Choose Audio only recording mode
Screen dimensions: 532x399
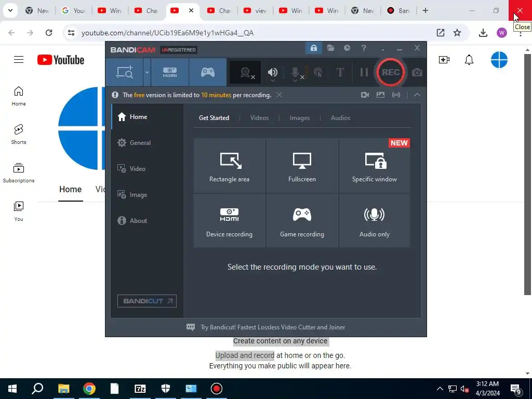point(375,220)
